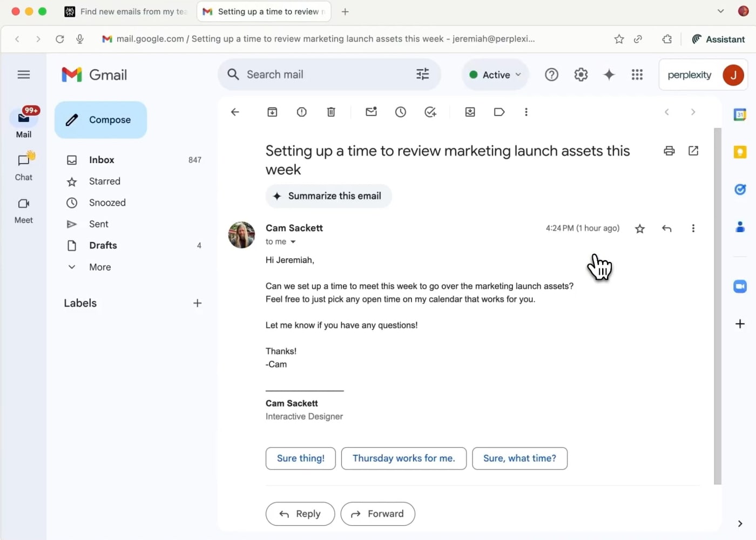Archive this email using the toolbar icon

pyautogui.click(x=272, y=112)
